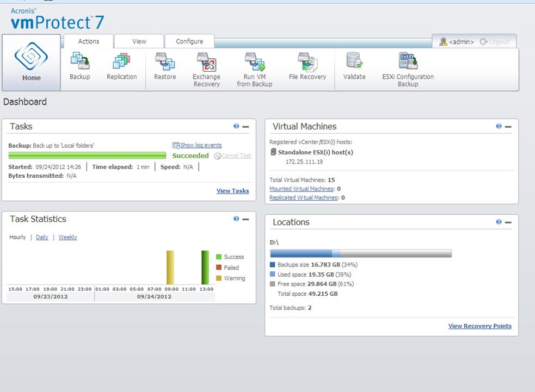Open help for Tasks panel
The height and width of the screenshot is (392, 535).
point(236,126)
